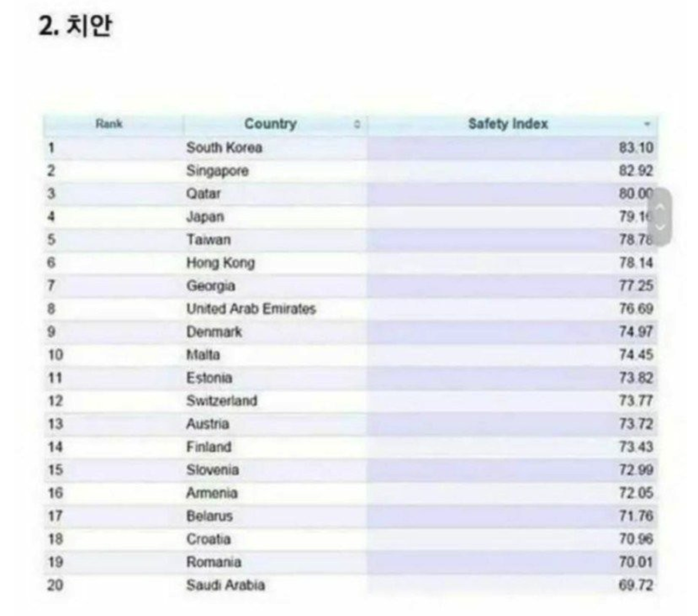Open the Japan country entry
This screenshot has height=616, width=698.
(x=205, y=217)
